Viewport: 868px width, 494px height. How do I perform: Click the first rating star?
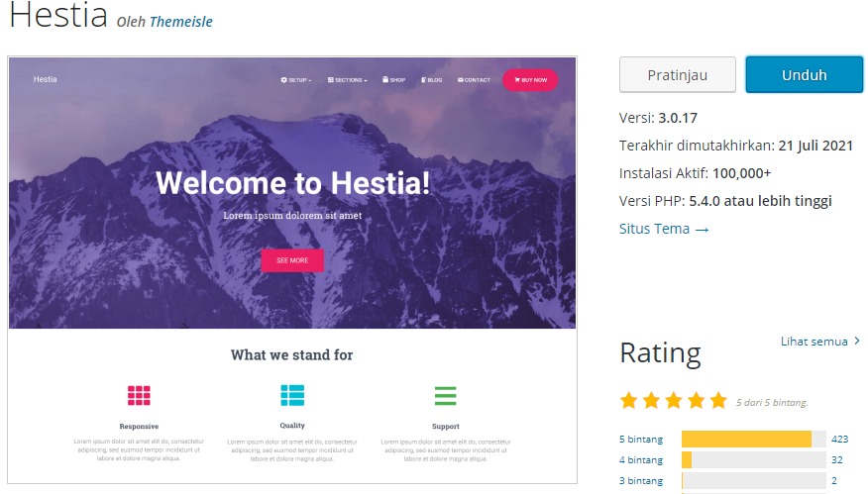pyautogui.click(x=629, y=400)
